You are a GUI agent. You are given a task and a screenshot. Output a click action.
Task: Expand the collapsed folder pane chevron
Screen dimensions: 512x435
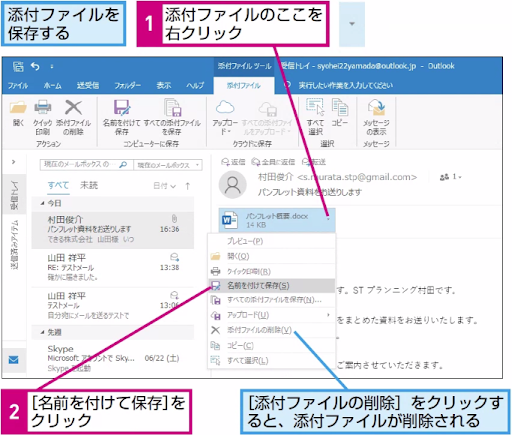(x=13, y=162)
